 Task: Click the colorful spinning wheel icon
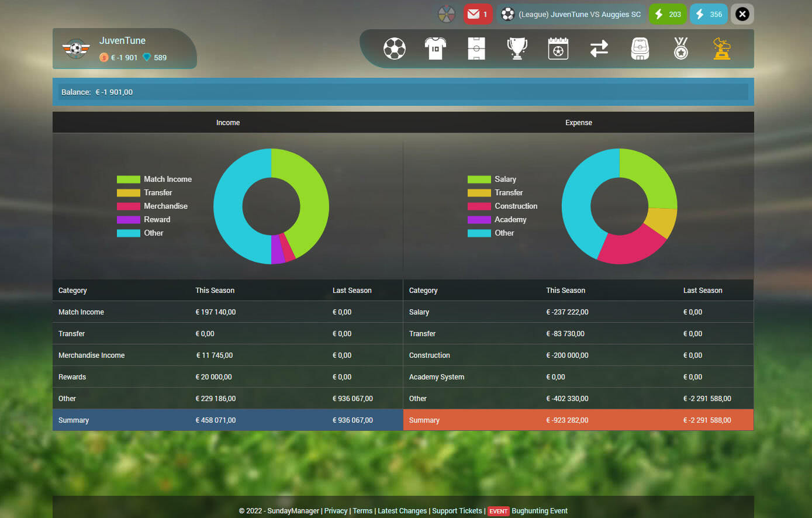click(447, 14)
